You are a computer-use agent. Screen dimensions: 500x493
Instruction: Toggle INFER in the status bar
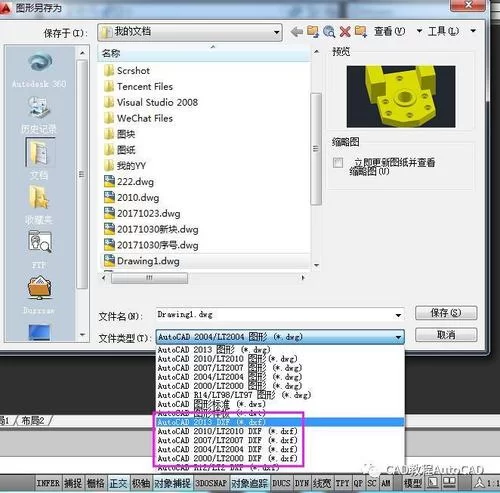[48, 483]
